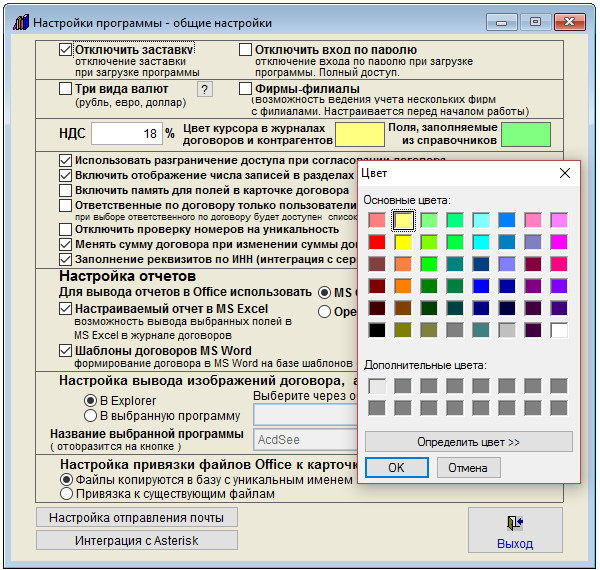Enable Отключить вход по паролю checkbox

coord(246,49)
